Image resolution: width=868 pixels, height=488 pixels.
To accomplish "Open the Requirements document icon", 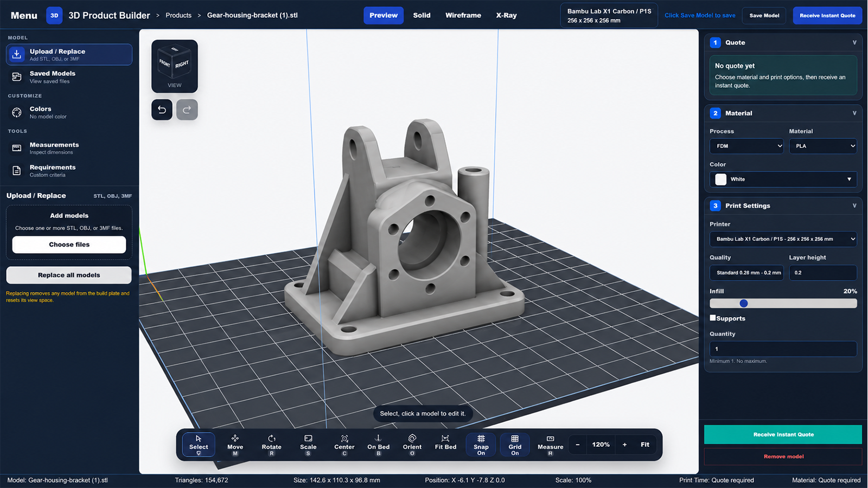I will [x=17, y=171].
